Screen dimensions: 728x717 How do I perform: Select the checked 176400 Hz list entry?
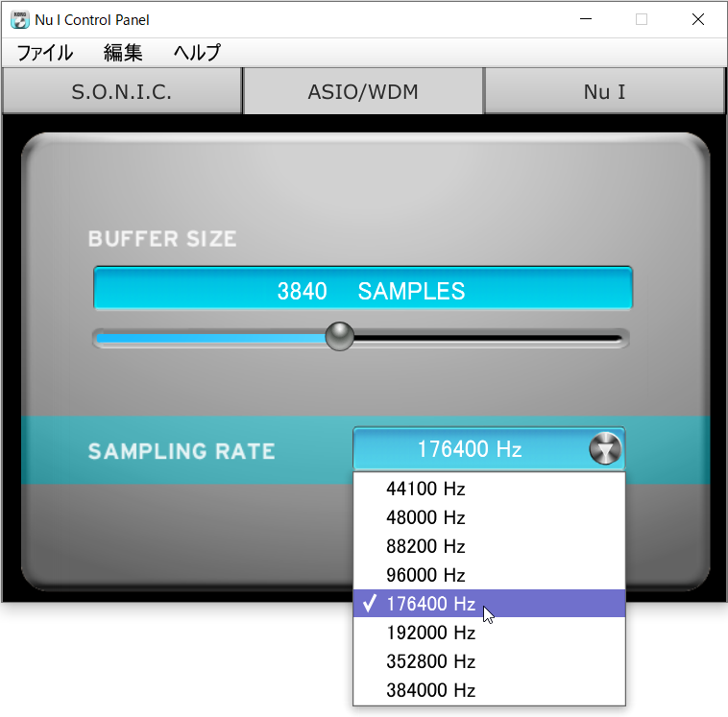point(489,604)
